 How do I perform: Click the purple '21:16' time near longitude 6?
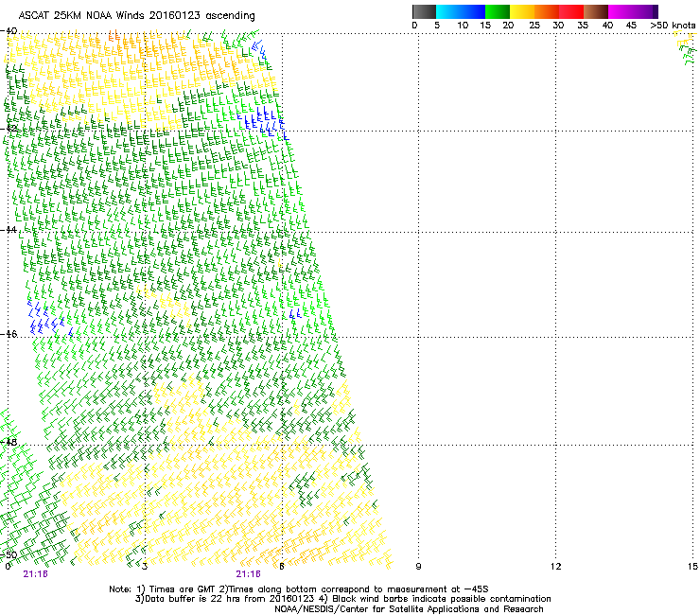(248, 574)
